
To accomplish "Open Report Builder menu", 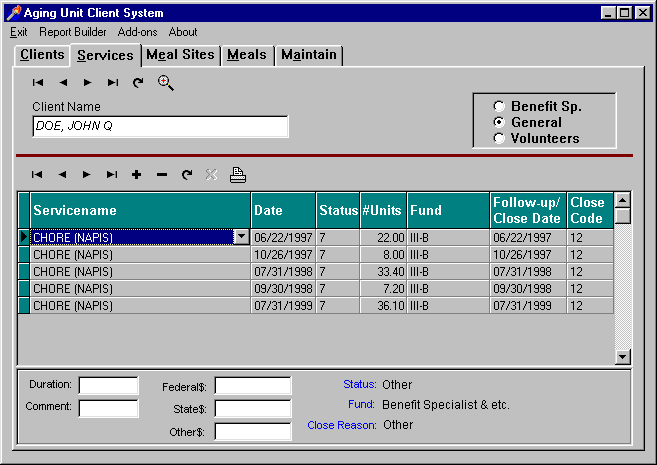I will (x=72, y=32).
